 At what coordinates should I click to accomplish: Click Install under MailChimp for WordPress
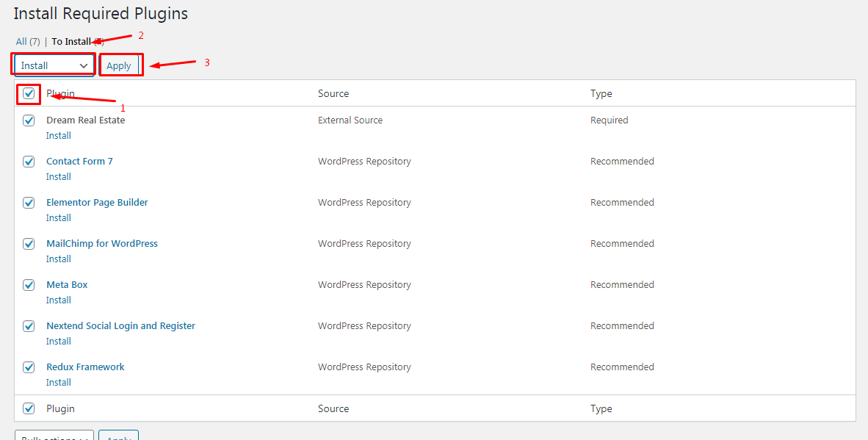(x=59, y=259)
